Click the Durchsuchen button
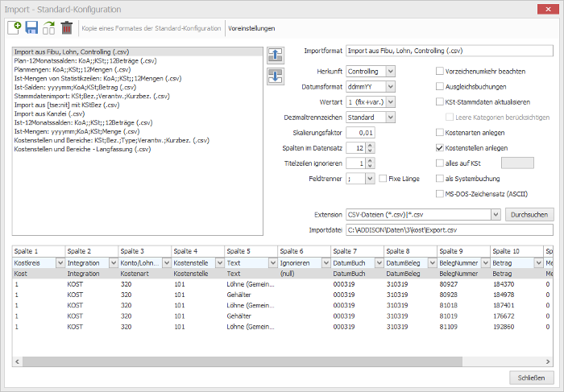Viewport: 564px width, 392px height. [529, 214]
